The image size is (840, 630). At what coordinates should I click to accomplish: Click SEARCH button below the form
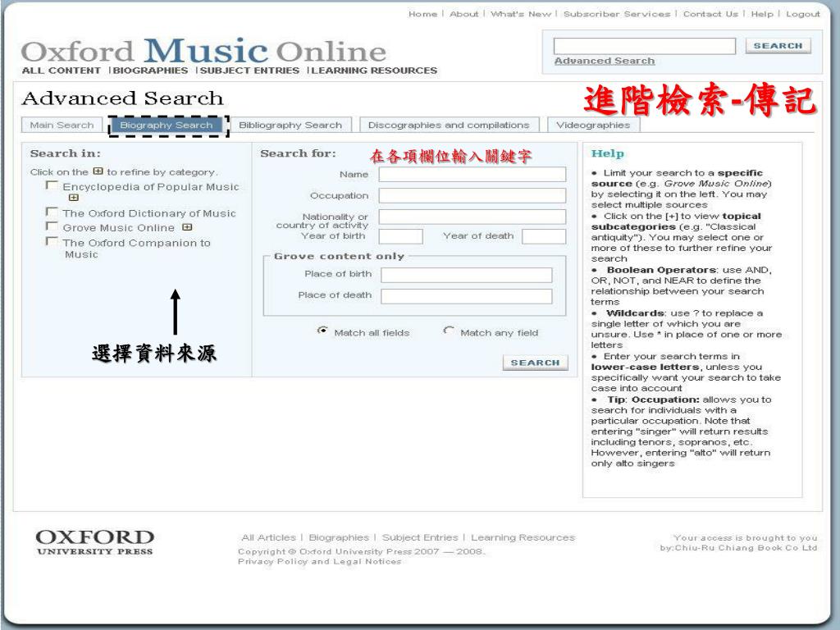535,363
